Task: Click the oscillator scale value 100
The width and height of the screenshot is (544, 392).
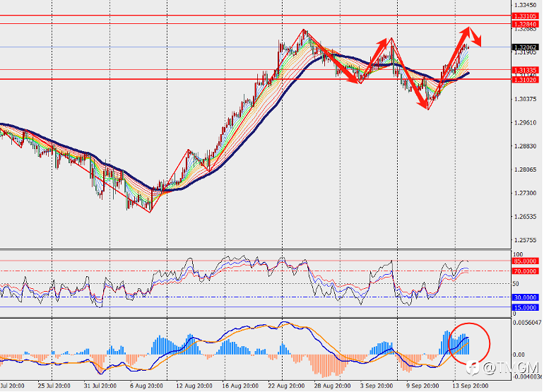Action: click(x=518, y=255)
